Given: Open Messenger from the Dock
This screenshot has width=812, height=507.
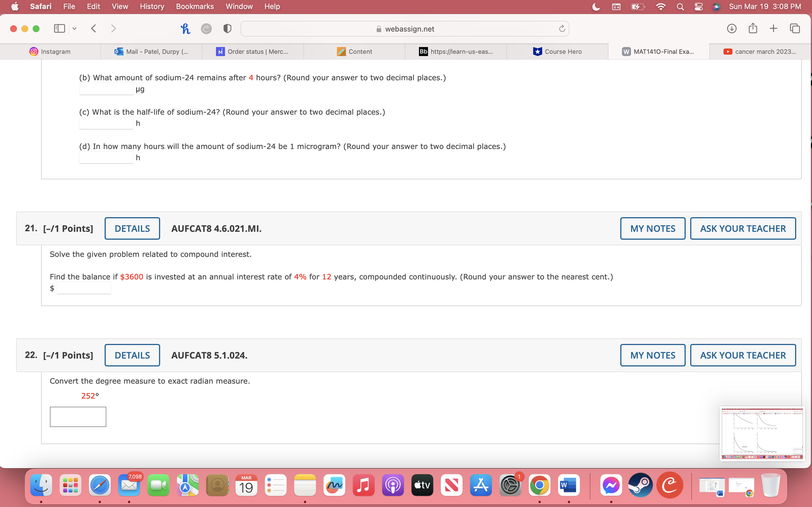Looking at the screenshot, I should pos(611,485).
